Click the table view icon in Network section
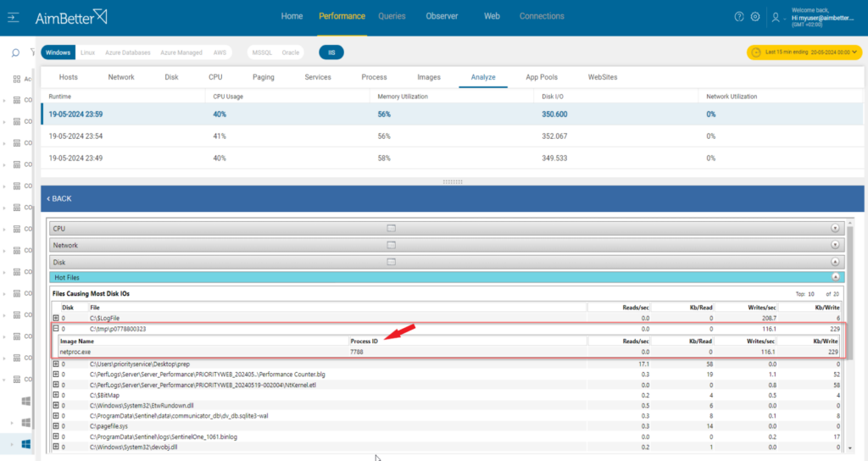This screenshot has height=461, width=868. [x=392, y=245]
